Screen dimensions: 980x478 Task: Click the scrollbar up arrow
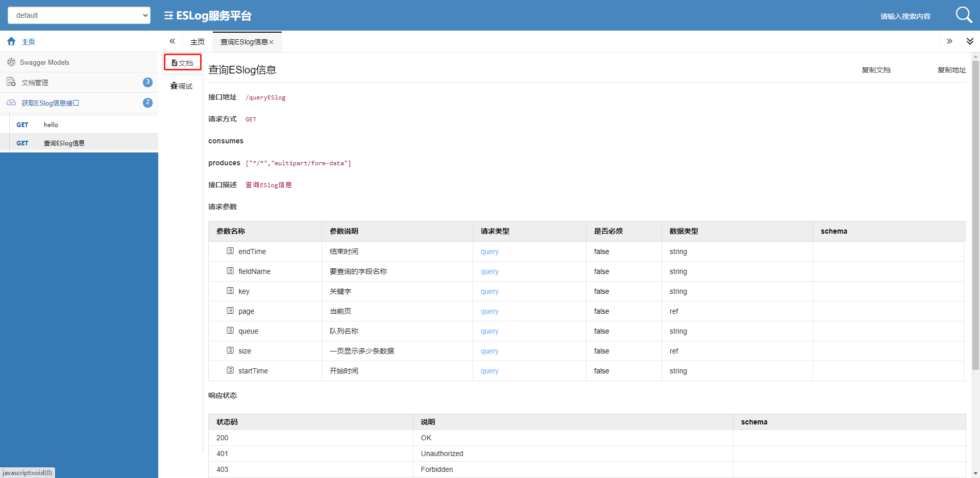[x=975, y=57]
